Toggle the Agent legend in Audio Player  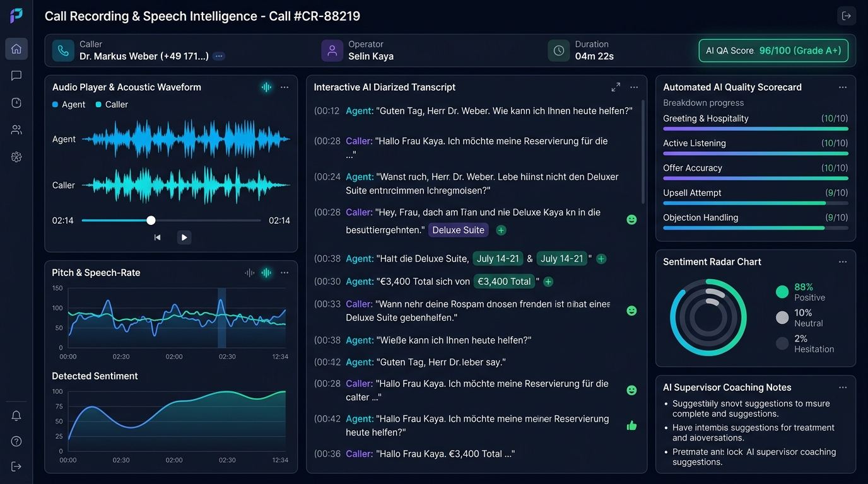(69, 105)
